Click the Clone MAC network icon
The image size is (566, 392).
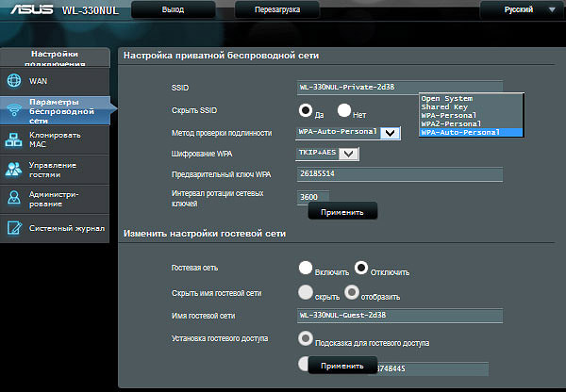(x=14, y=139)
